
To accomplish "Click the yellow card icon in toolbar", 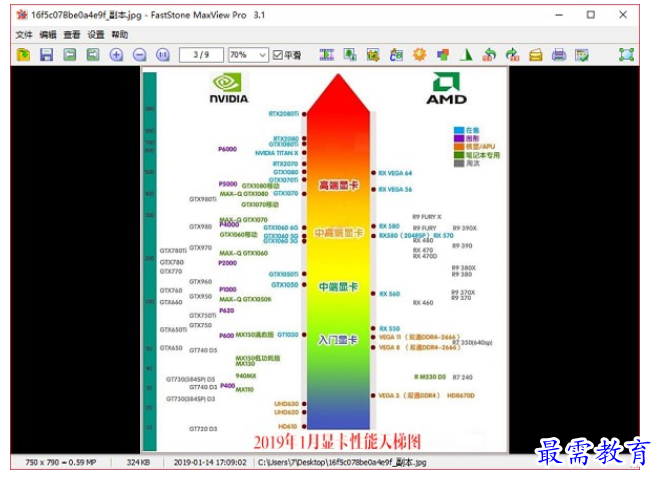I will coord(535,55).
